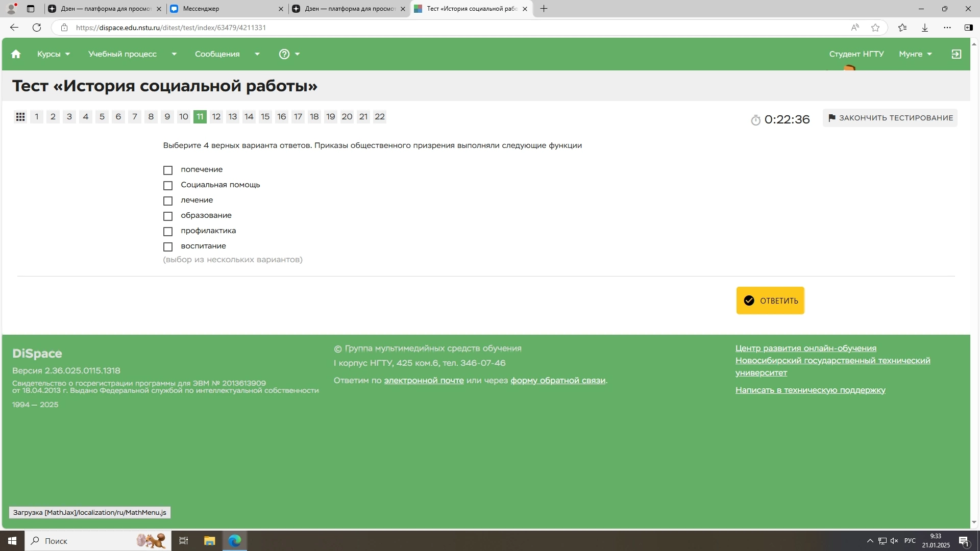Open the notification center icon

point(964,541)
